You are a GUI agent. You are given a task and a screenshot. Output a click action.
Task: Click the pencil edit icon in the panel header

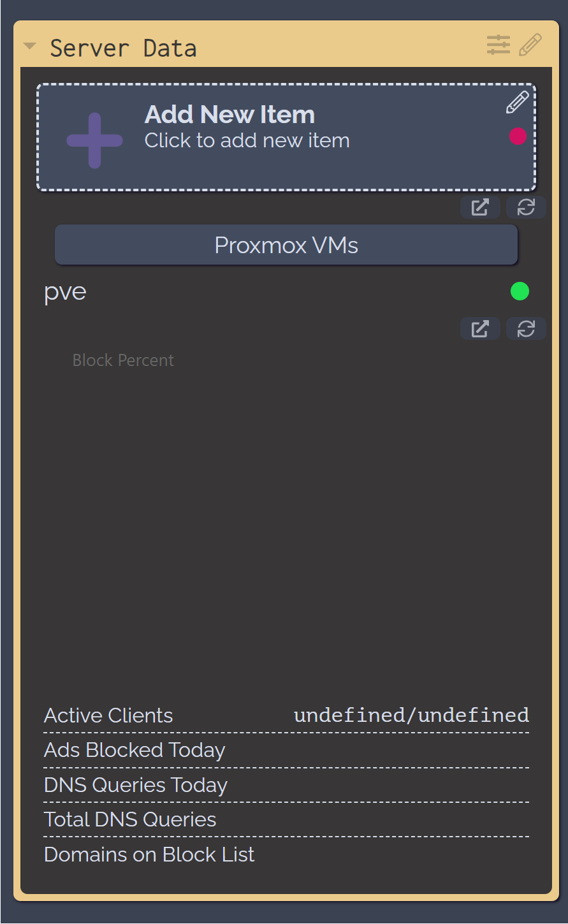(x=531, y=44)
